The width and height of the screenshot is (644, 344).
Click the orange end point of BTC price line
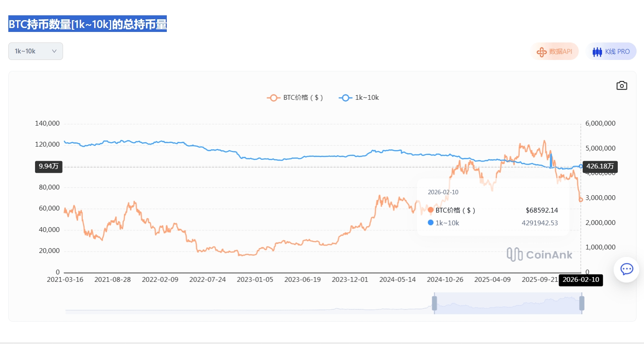click(581, 200)
